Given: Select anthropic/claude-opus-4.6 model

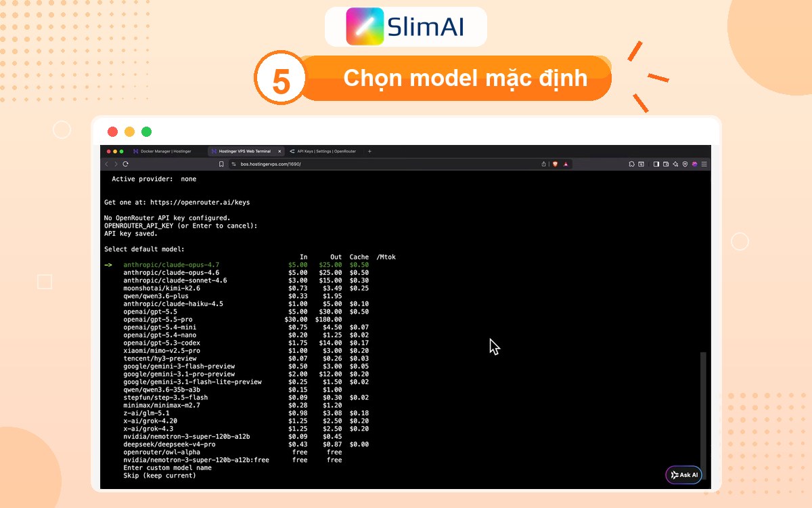Looking at the screenshot, I should pos(171,272).
